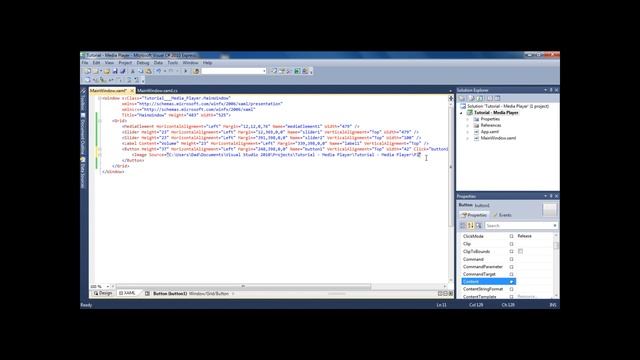The image size is (640, 360).
Task: Click the Save All toolbar icon
Action: click(122, 71)
